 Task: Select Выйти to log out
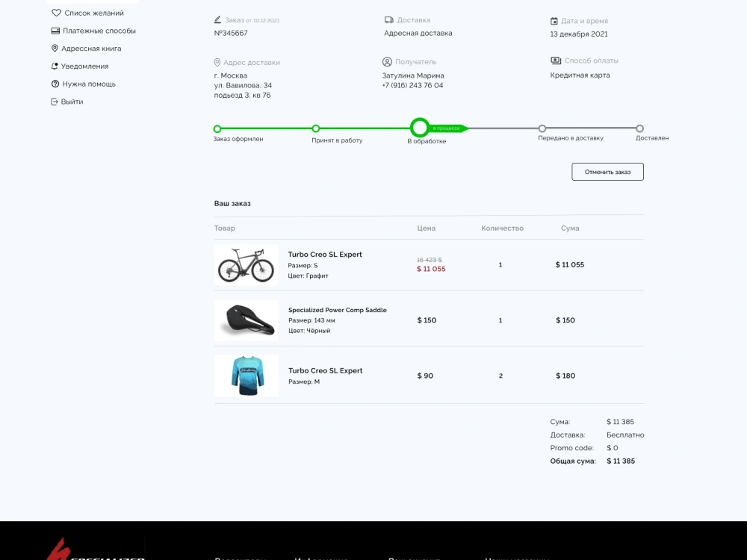(x=72, y=102)
